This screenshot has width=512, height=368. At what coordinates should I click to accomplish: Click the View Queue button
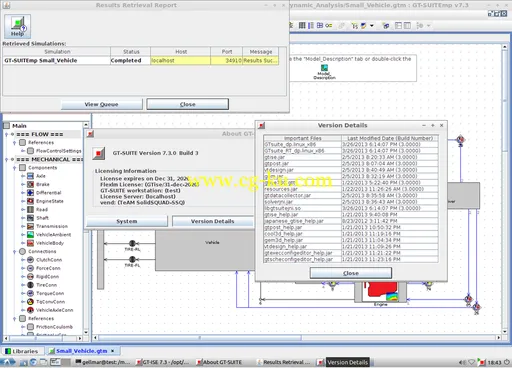[x=102, y=104]
